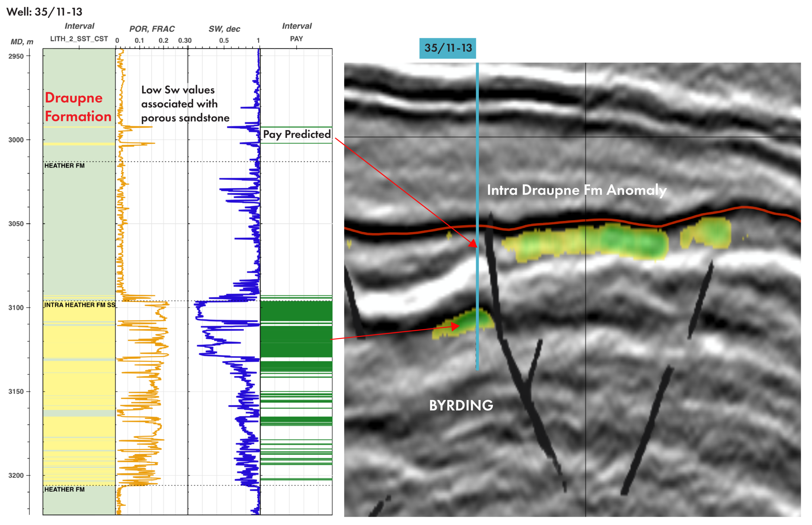Click the lower HEATHER FM formation marker

point(64,489)
